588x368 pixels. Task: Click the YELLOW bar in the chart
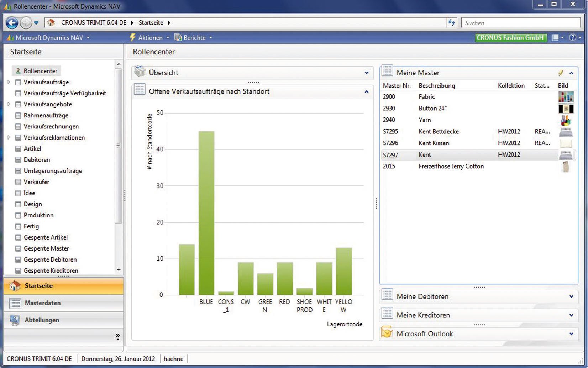click(x=344, y=271)
